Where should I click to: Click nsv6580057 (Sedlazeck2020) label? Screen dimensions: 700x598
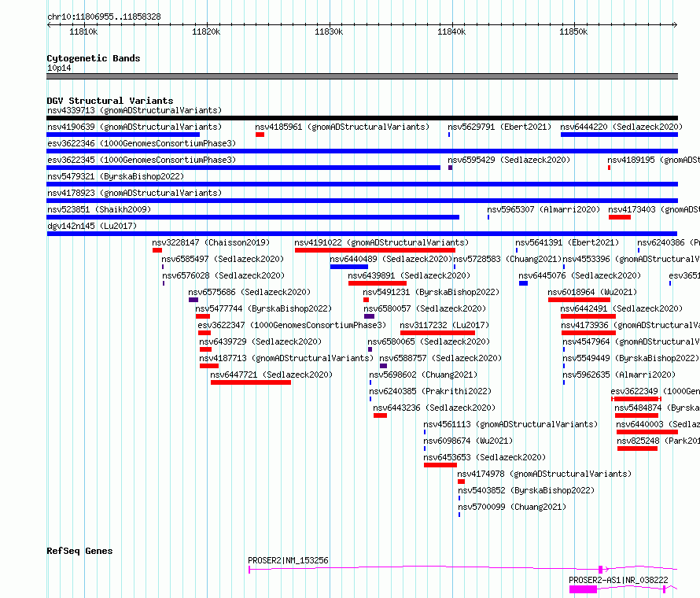pyautogui.click(x=425, y=308)
